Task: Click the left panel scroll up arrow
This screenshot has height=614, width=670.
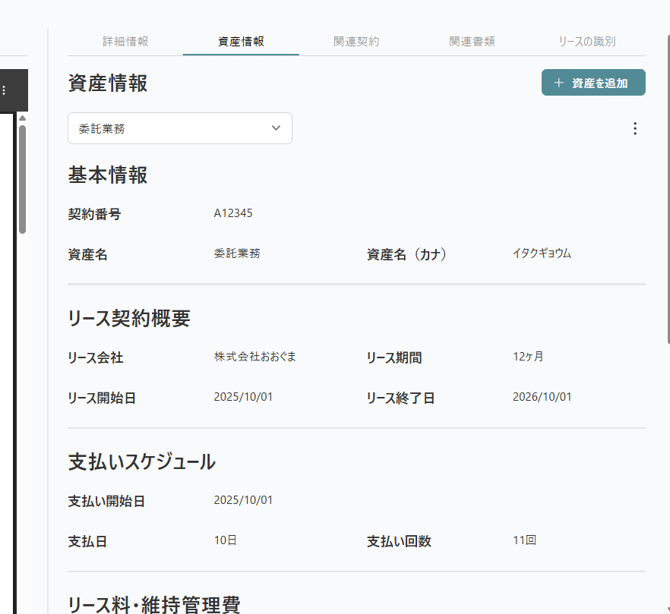Action: click(21, 118)
